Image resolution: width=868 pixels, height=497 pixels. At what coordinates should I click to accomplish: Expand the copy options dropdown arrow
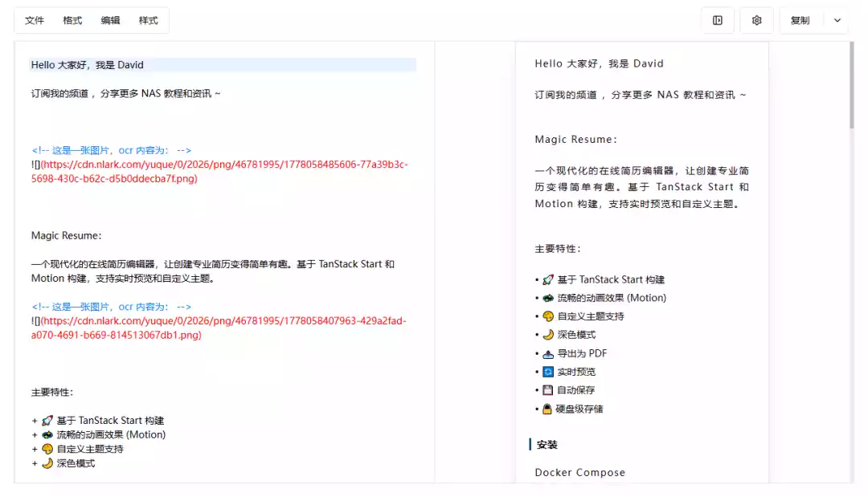click(x=837, y=20)
